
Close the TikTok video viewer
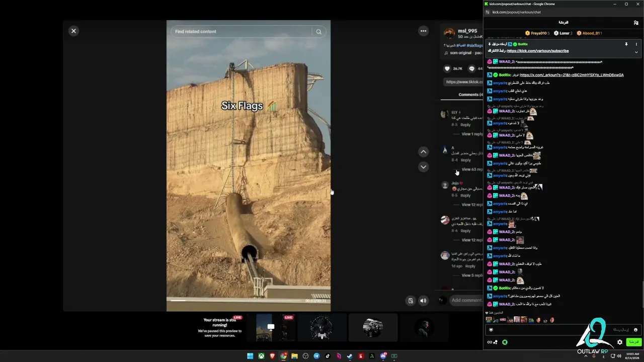[x=73, y=31]
